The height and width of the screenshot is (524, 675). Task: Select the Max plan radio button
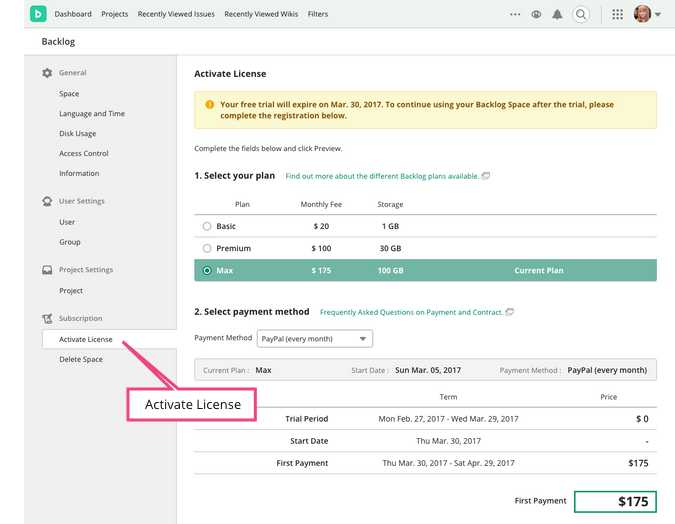[207, 270]
